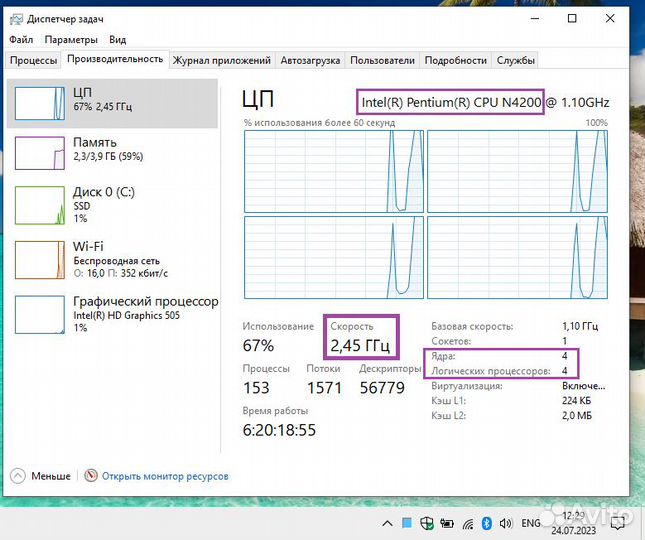
Task: Select the Производительность tab
Action: tap(115, 59)
